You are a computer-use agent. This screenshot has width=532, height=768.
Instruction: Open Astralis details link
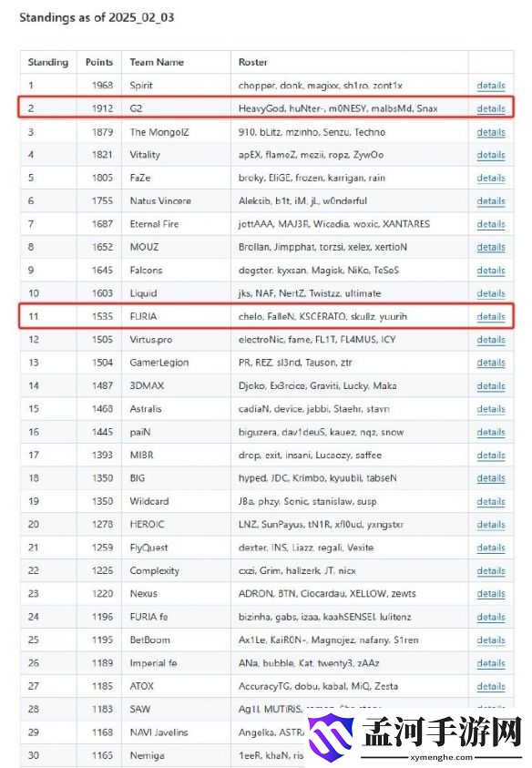point(491,409)
